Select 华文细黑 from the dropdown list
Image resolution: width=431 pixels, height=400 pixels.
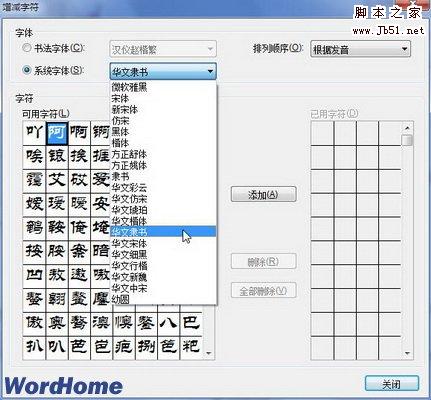point(163,254)
